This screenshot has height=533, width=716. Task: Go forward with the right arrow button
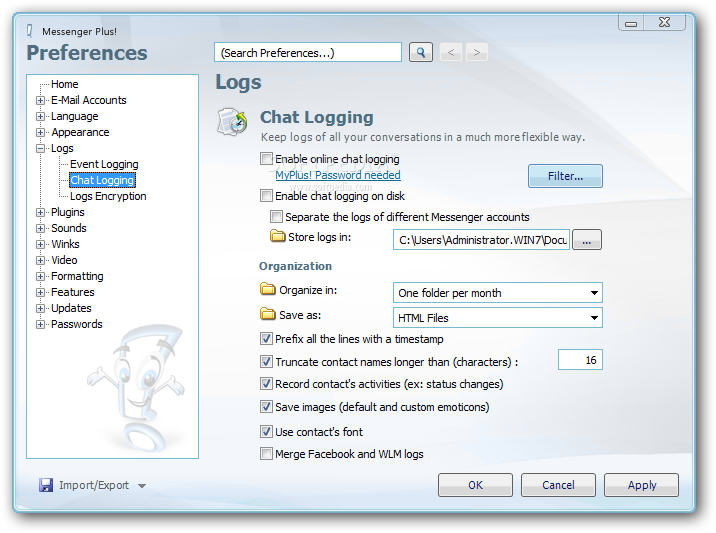coord(477,53)
